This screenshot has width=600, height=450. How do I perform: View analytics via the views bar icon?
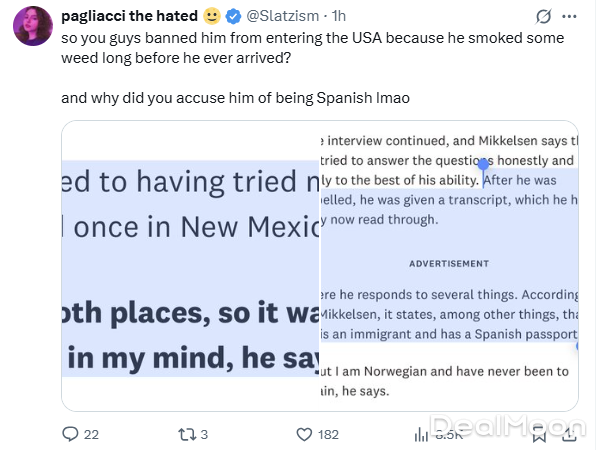click(x=421, y=434)
